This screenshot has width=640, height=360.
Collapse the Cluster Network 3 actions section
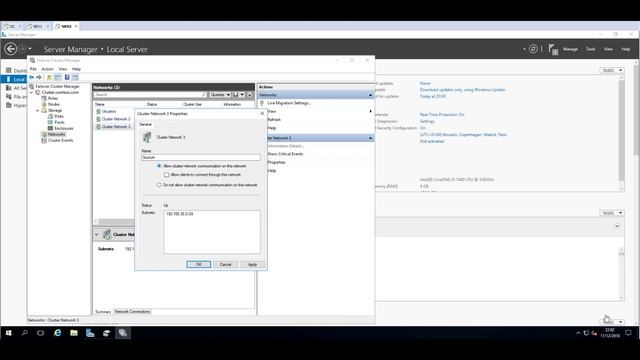[370, 138]
